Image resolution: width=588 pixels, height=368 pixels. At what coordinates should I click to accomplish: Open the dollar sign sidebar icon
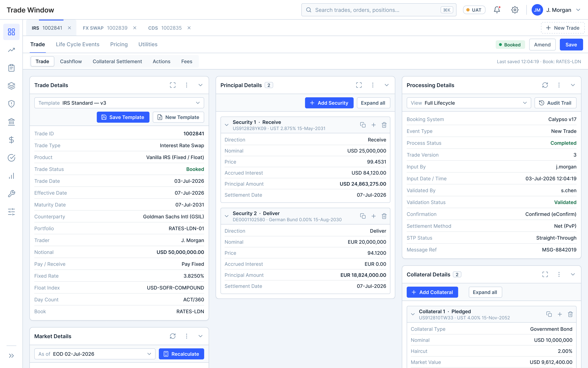[11, 140]
